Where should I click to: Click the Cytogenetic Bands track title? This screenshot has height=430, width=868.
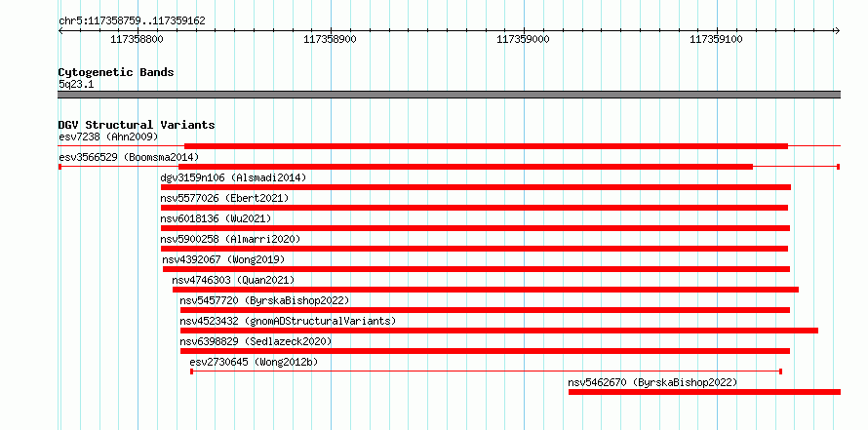[116, 72]
